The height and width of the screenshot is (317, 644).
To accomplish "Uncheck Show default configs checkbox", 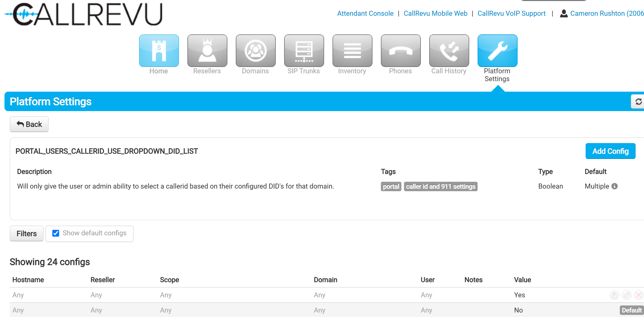I will [x=56, y=233].
